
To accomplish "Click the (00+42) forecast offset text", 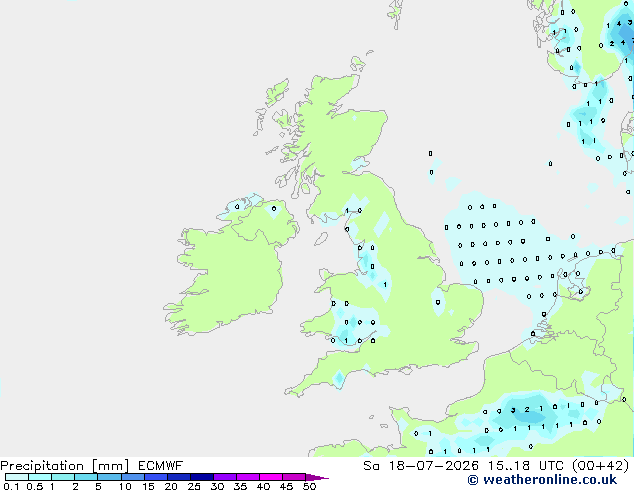I will pos(601,466).
